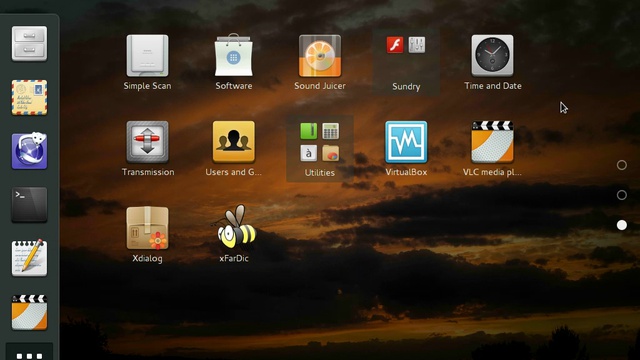
Task: Open the Sundry app folder
Action: click(406, 62)
